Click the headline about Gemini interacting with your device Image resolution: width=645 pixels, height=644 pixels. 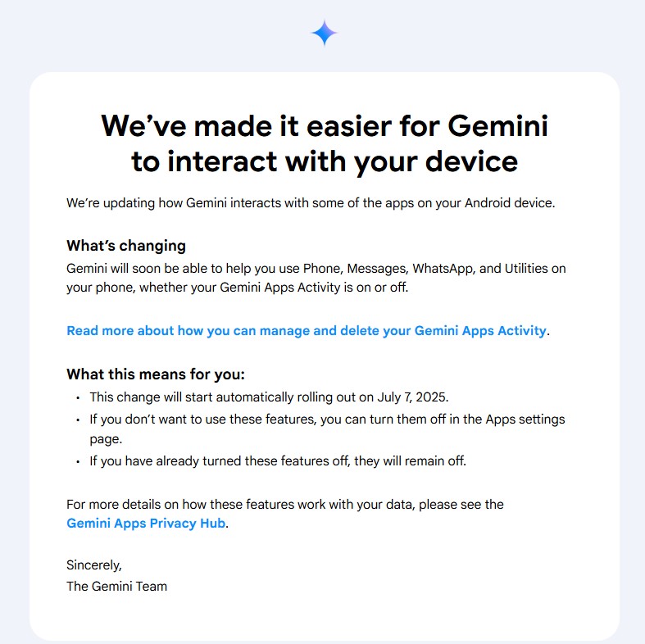(325, 143)
